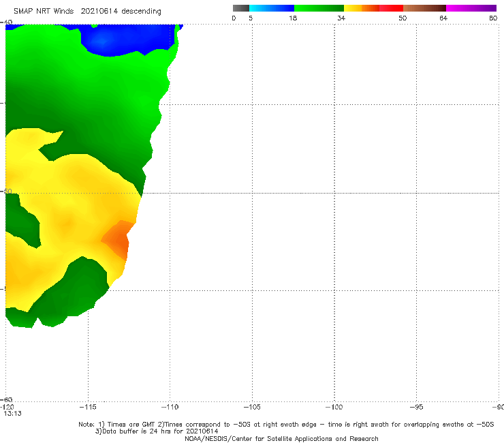The width and height of the screenshot is (504, 443).
Task: Click the 'Data buffer is 24 hrs' note
Action: tap(157, 431)
